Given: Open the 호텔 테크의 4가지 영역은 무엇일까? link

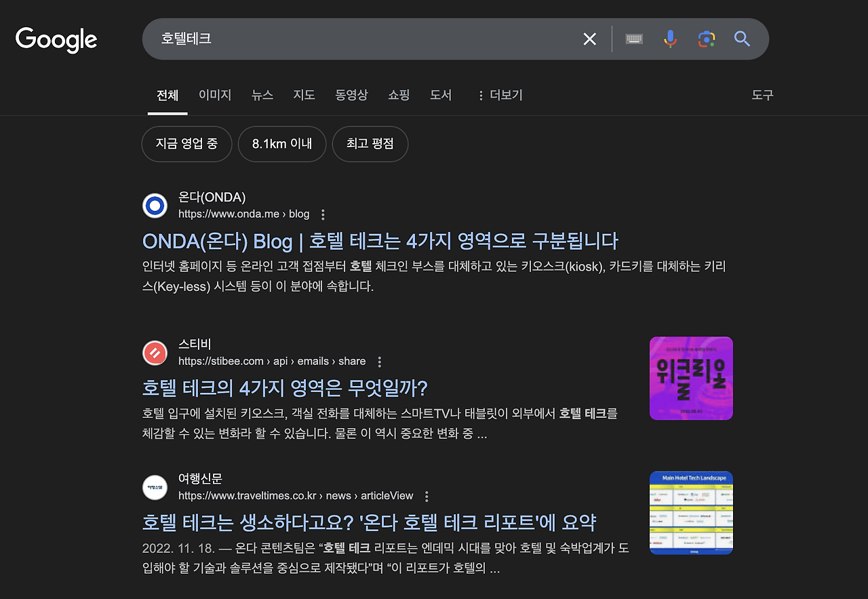Looking at the screenshot, I should tap(285, 388).
